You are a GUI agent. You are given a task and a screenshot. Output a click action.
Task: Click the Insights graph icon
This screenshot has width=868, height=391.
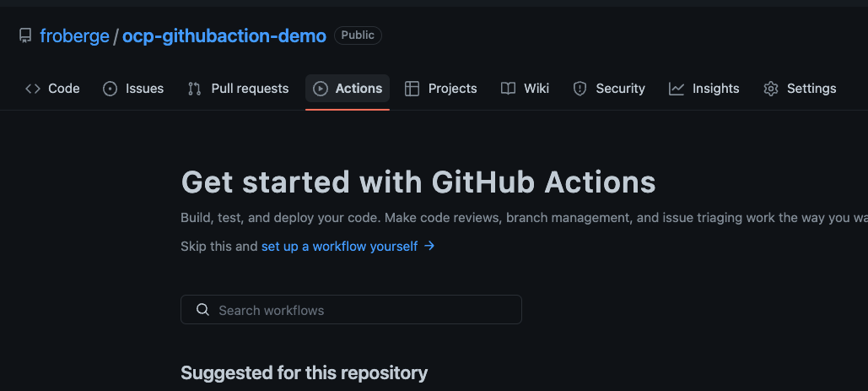click(677, 89)
